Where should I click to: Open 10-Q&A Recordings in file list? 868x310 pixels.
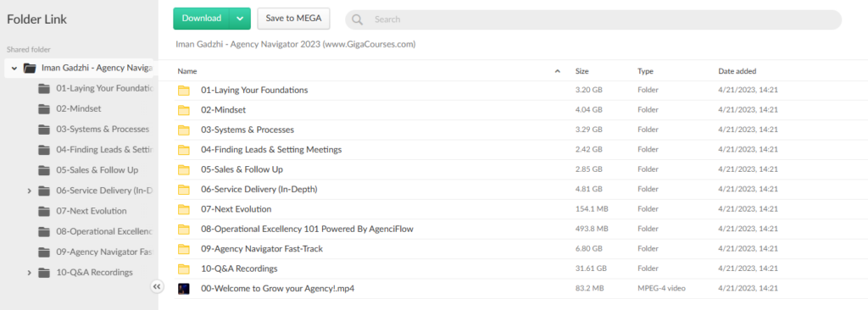click(x=239, y=269)
